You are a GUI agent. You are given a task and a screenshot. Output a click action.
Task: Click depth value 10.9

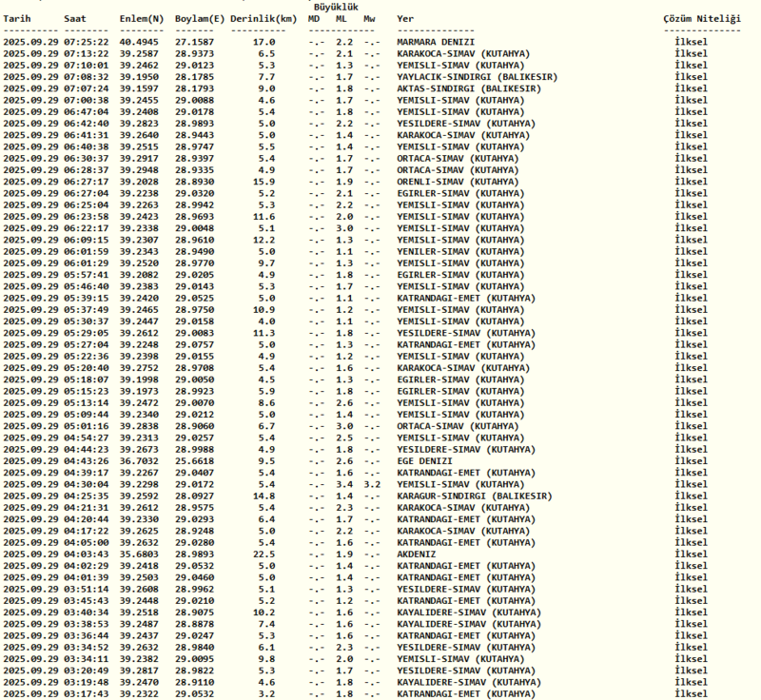(263, 310)
